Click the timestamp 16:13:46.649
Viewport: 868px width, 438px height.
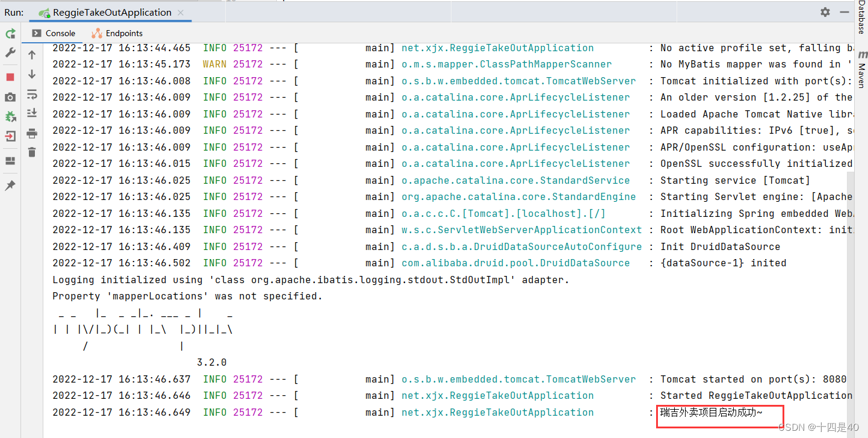pos(155,413)
